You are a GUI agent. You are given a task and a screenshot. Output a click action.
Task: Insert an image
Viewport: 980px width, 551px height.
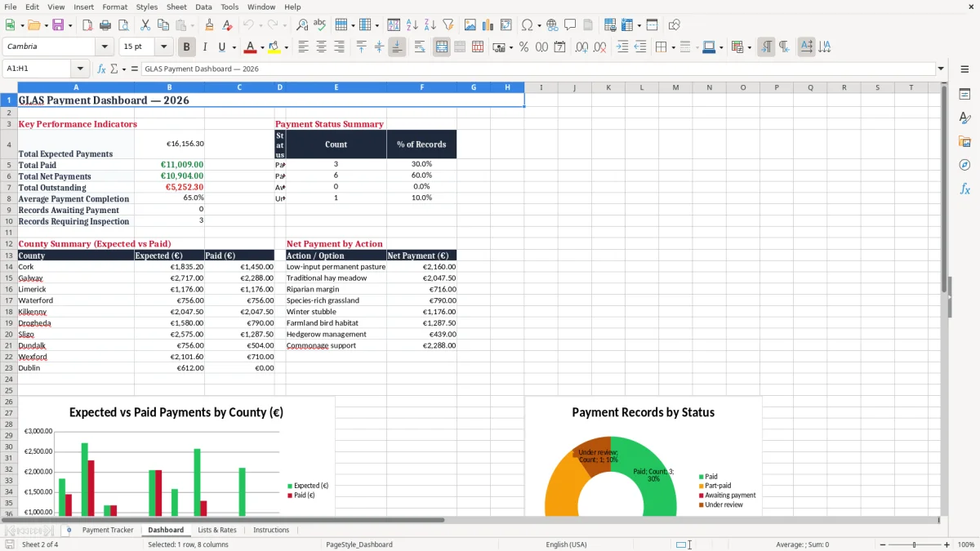click(470, 25)
